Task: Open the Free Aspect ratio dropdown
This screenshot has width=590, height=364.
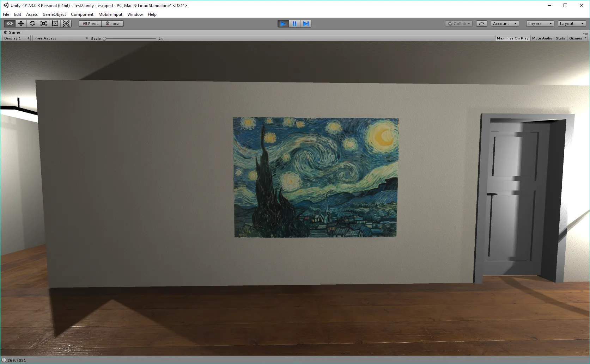Action: (x=61, y=38)
